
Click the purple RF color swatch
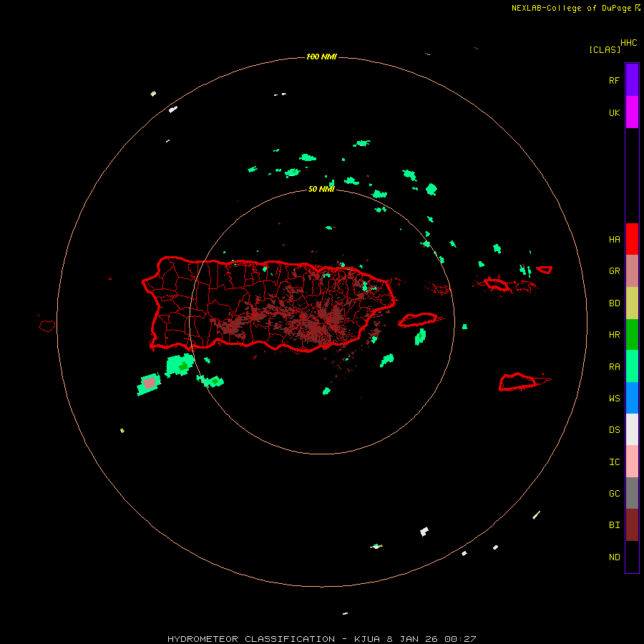pos(632,79)
